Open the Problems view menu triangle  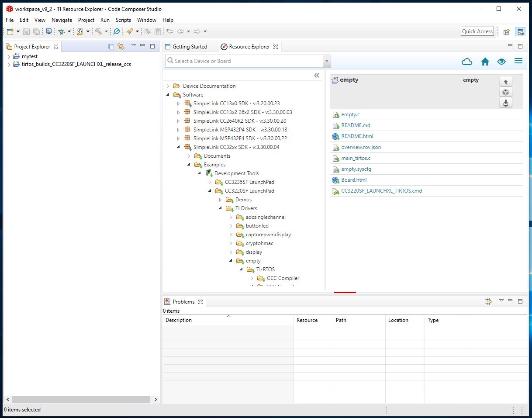(x=501, y=301)
